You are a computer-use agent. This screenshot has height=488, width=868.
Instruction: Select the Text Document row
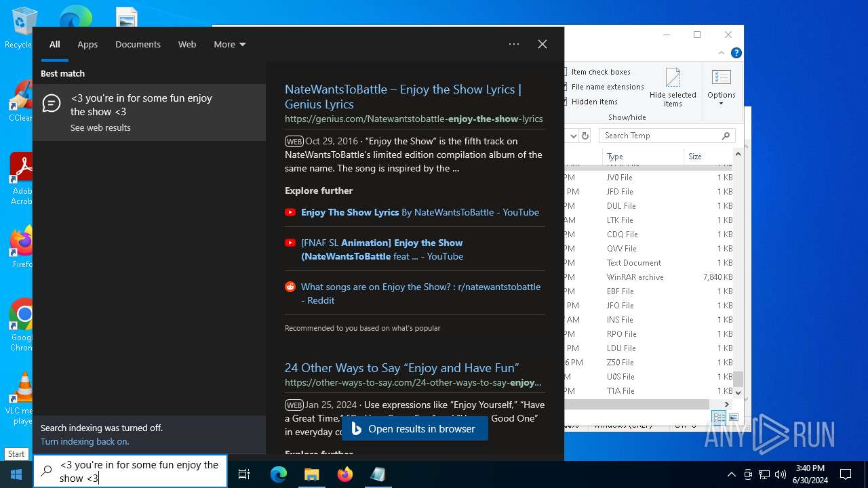click(x=648, y=263)
